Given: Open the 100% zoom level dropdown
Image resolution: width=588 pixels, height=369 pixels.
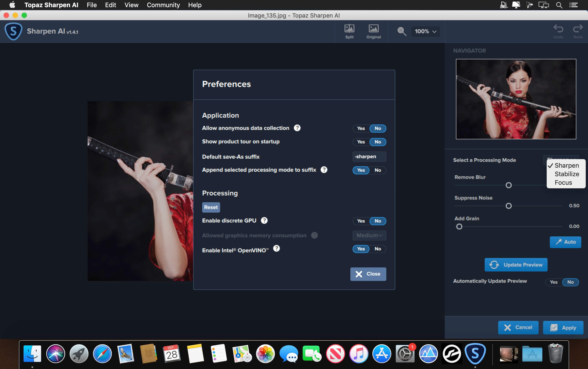Looking at the screenshot, I should coord(425,31).
